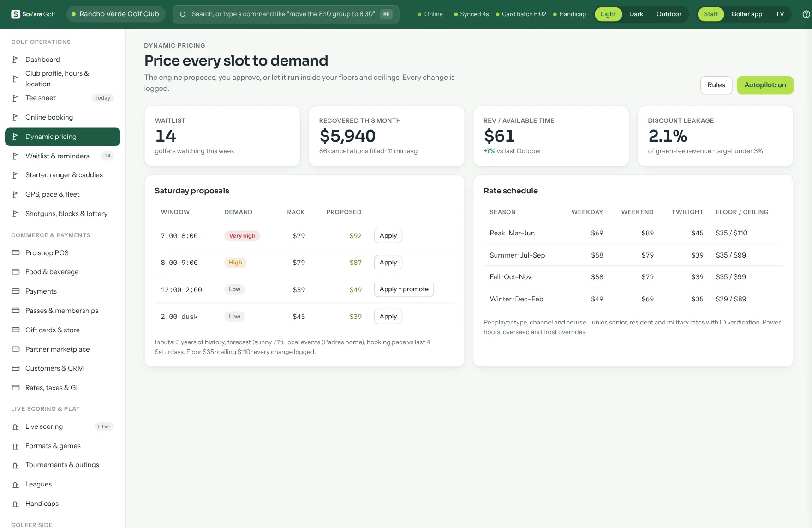812x528 pixels.
Task: Click the flag icon beside Dashboard
Action: [15, 60]
